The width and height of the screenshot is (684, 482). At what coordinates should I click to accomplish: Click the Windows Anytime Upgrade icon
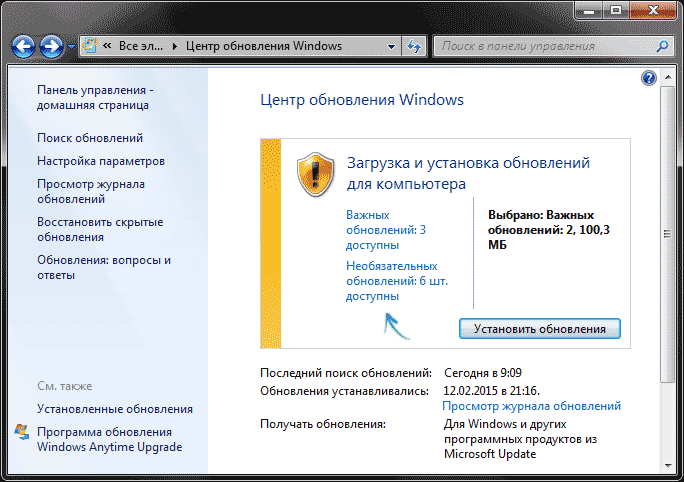point(22,432)
